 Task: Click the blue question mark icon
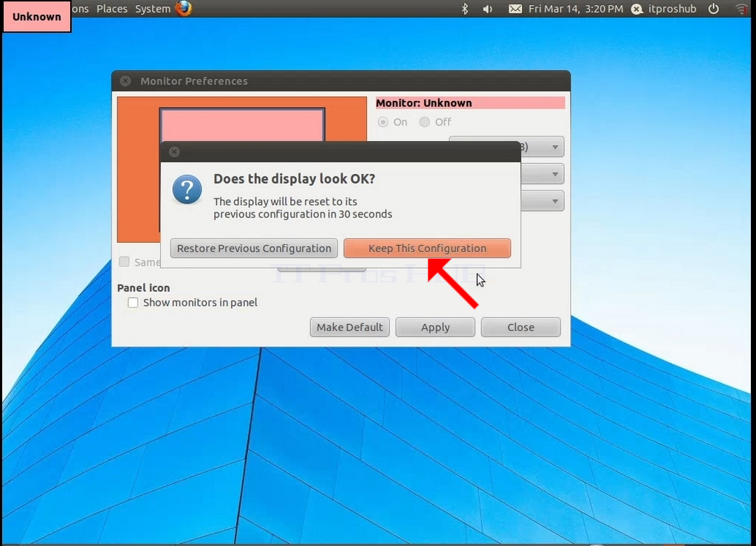187,189
